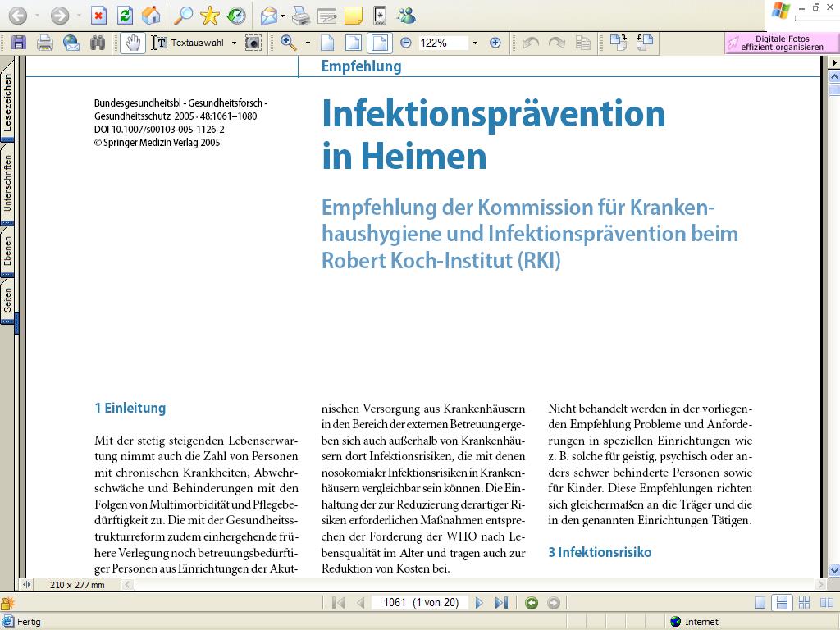
Task: Open the Favorites star icon
Action: (209, 15)
